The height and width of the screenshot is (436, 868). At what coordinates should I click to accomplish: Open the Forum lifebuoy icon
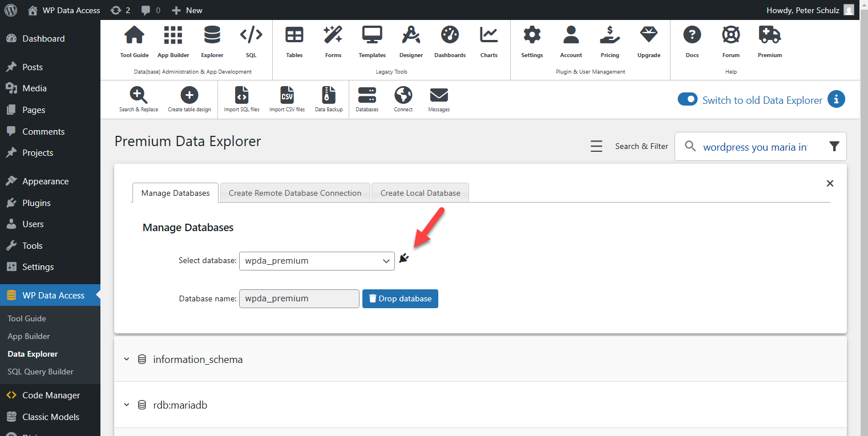click(x=730, y=35)
